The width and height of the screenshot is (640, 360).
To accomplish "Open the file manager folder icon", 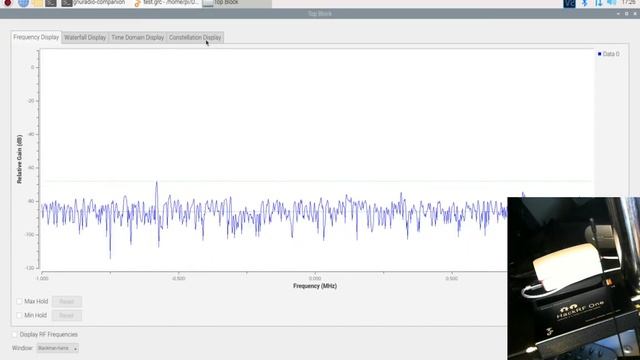I will point(37,3).
